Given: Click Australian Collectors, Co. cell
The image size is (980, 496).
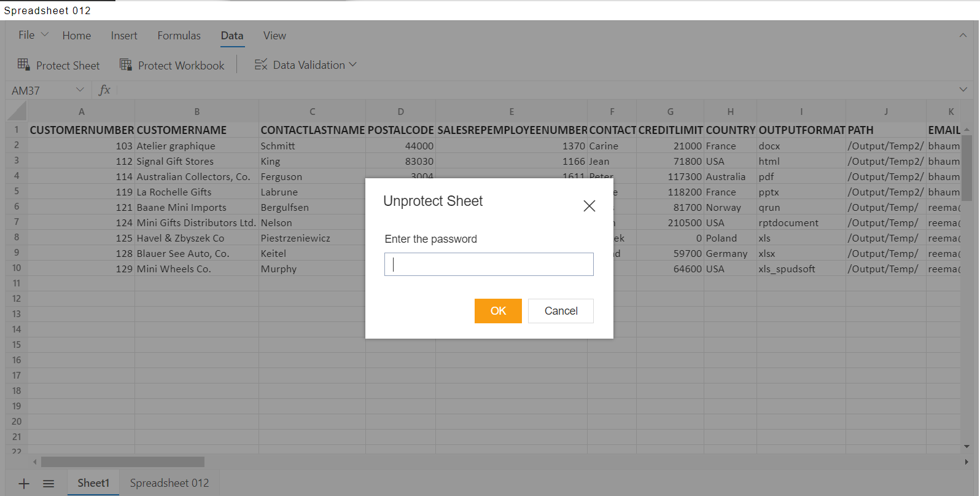Looking at the screenshot, I should 196,176.
